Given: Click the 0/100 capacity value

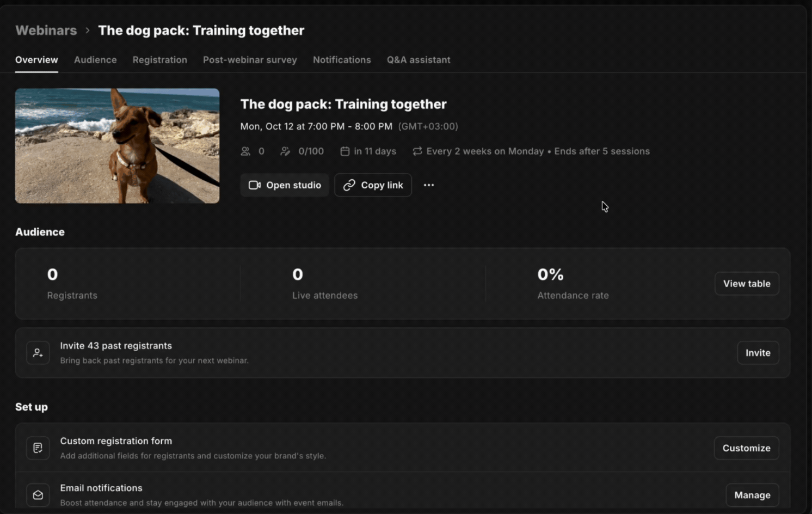Looking at the screenshot, I should pyautogui.click(x=311, y=151).
